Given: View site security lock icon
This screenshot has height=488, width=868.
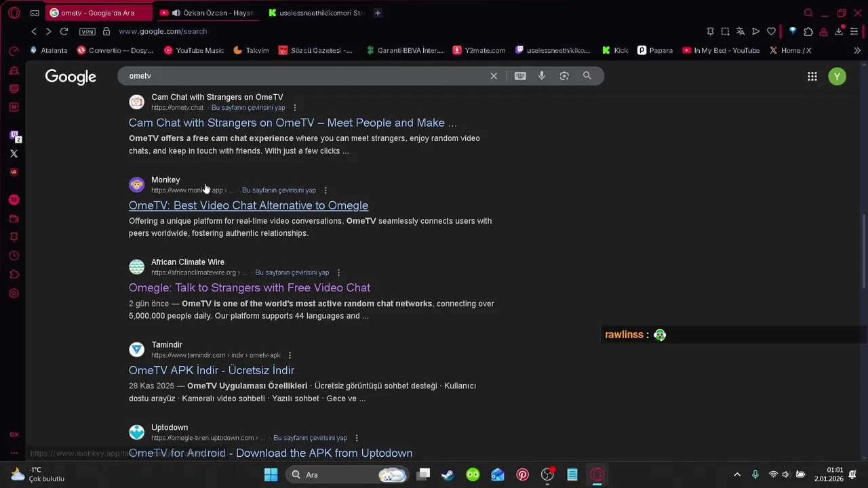Looking at the screenshot, I should click(106, 31).
